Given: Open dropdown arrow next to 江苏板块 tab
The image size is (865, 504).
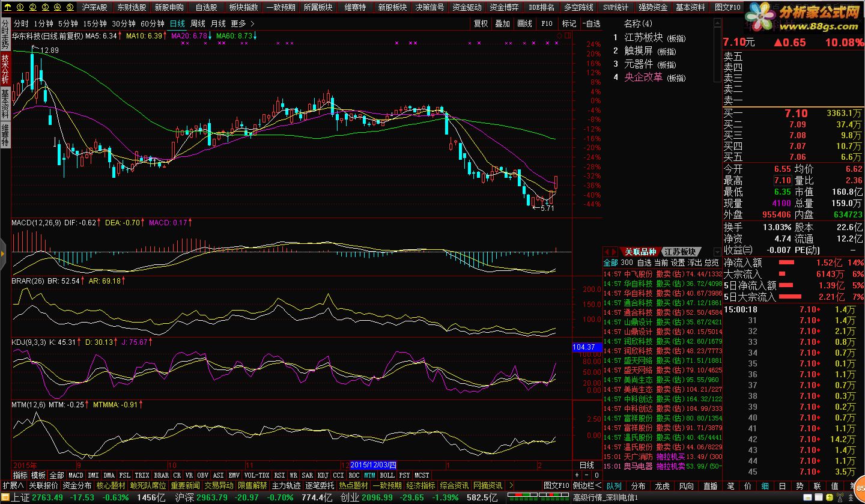Looking at the screenshot, I should [716, 252].
